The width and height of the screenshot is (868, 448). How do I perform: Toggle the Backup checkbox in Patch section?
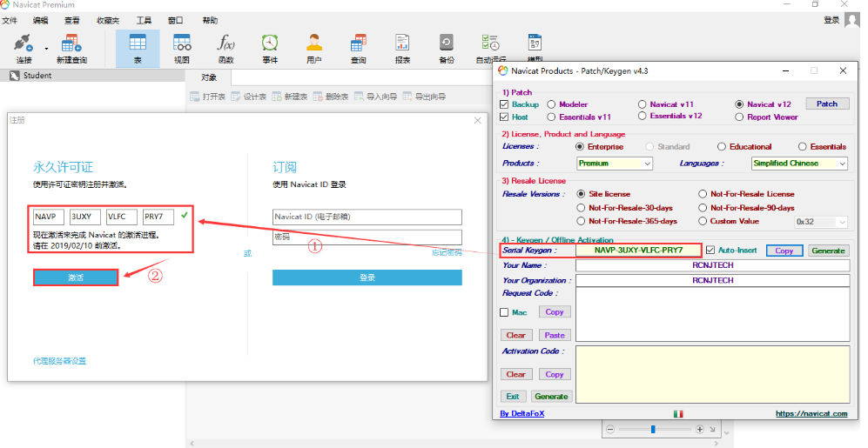tap(504, 104)
